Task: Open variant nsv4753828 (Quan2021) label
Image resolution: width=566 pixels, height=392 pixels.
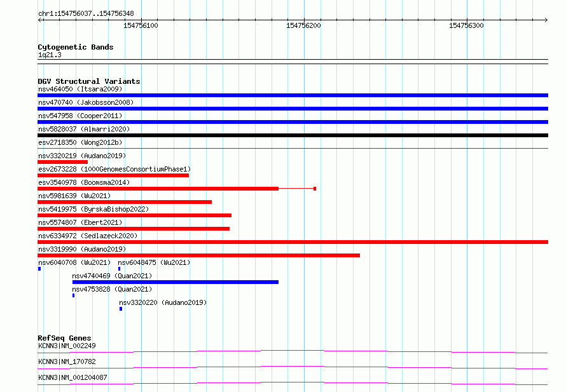Action: coord(112,289)
